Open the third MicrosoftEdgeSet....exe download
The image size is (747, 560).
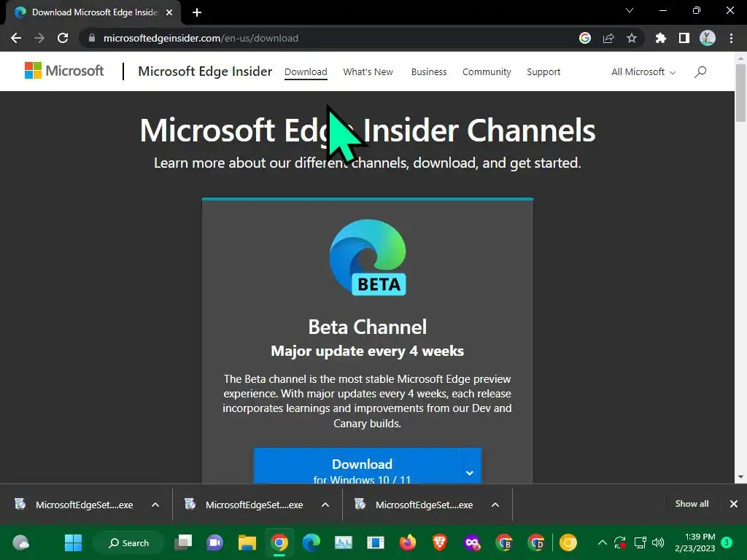tap(415, 505)
